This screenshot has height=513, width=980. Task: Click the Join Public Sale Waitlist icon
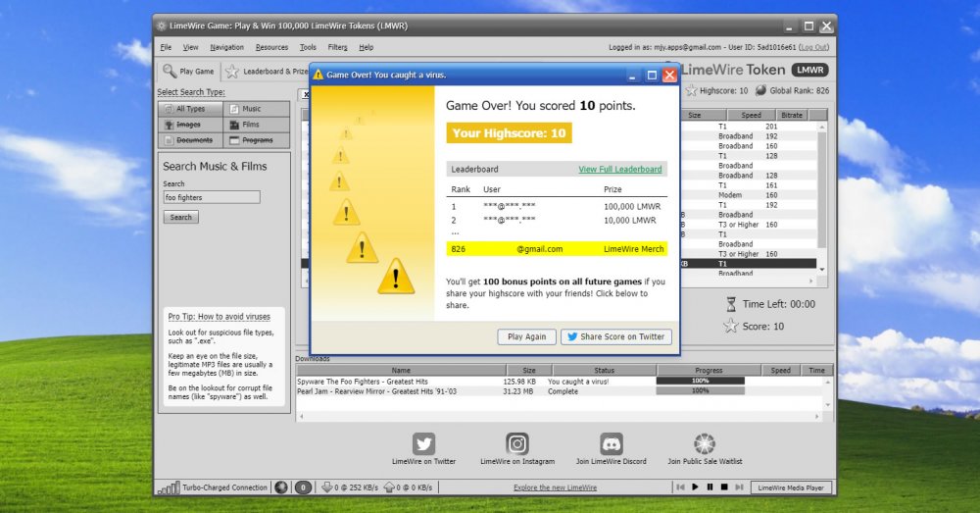point(705,443)
